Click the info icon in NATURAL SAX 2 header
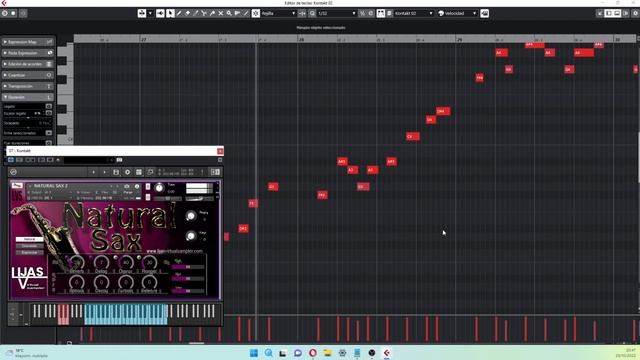This screenshot has height=360, width=640. click(137, 187)
